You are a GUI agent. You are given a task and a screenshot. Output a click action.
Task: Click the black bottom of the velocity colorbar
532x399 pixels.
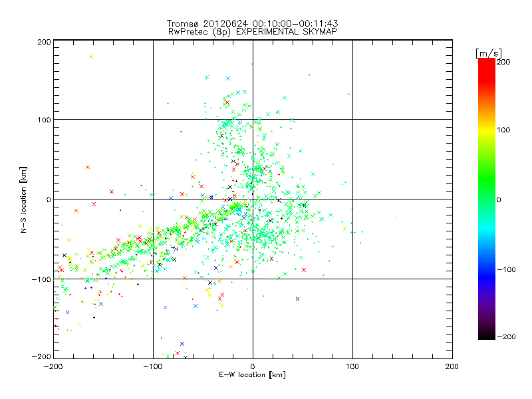click(487, 336)
